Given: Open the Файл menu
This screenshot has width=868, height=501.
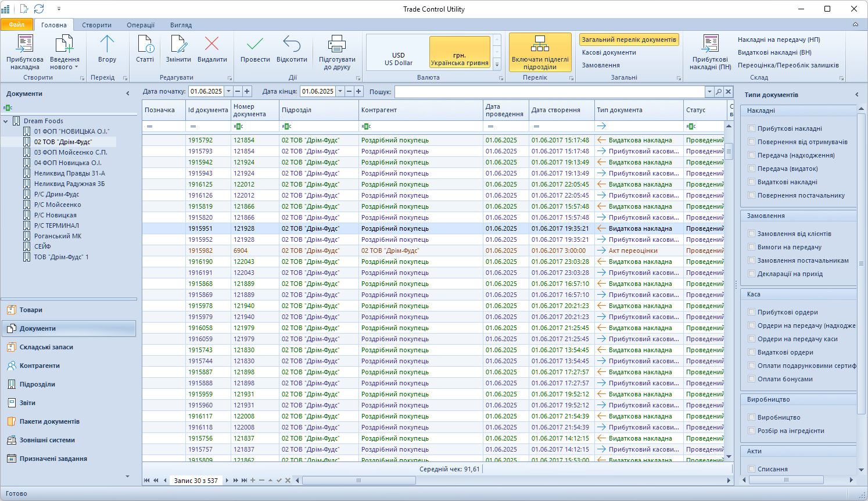Looking at the screenshot, I should [x=17, y=24].
